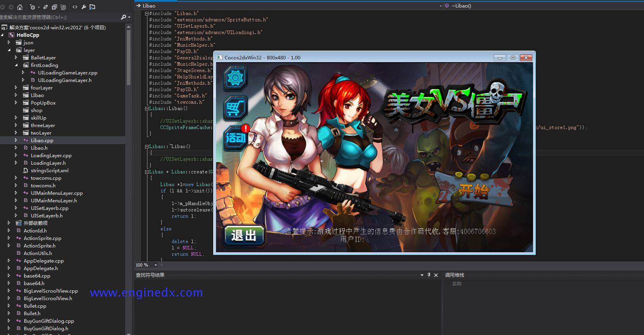Toggle pin on 查找符号结果 panel

tap(429, 275)
